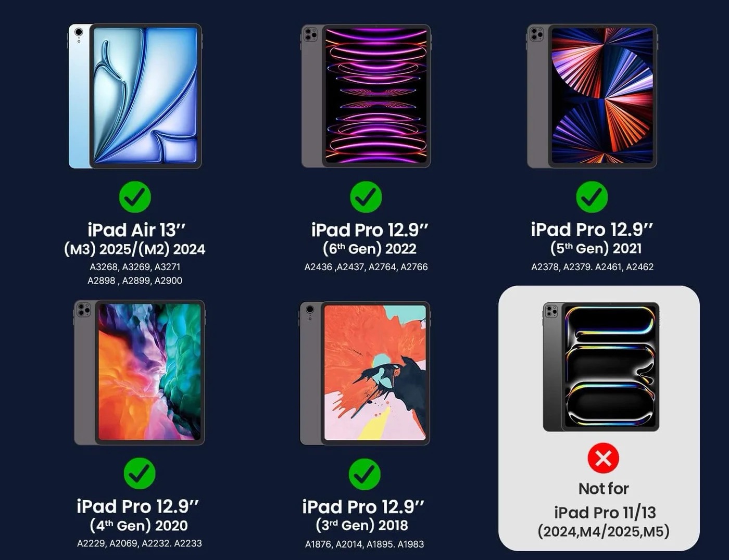Select the incompatible iPad Pro M4 image
Viewport: 729px width, 560px height.
pyautogui.click(x=601, y=367)
